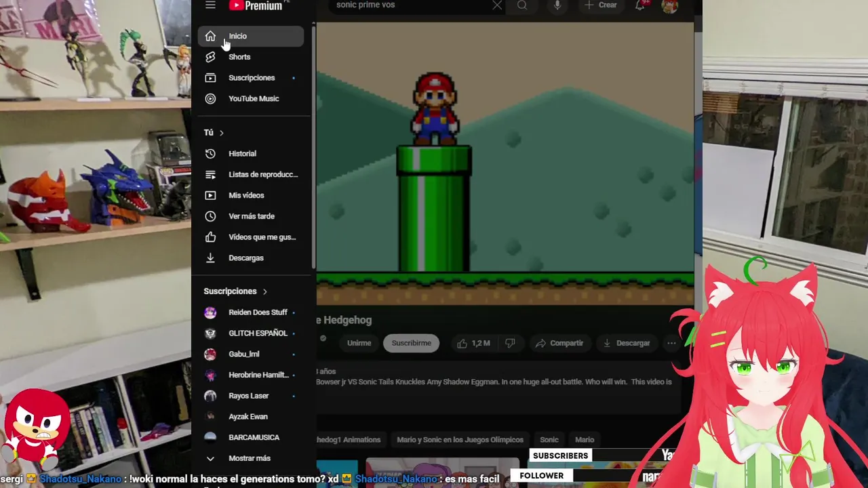Open the Crear button

tap(600, 5)
